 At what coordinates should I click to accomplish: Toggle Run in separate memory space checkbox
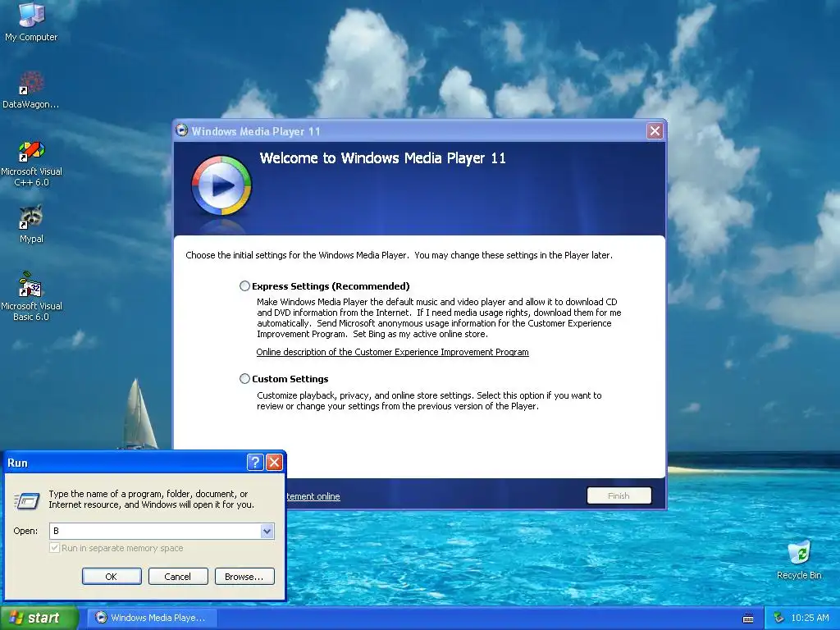(54, 548)
